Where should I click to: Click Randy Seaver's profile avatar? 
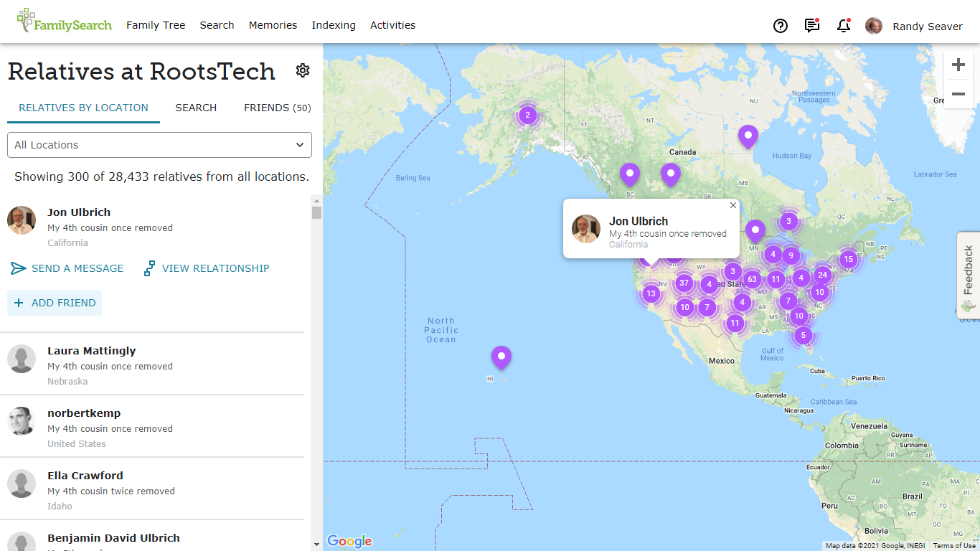click(x=874, y=26)
